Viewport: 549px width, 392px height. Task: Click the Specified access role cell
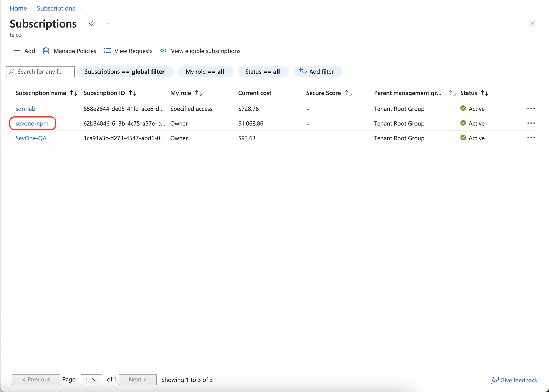191,109
